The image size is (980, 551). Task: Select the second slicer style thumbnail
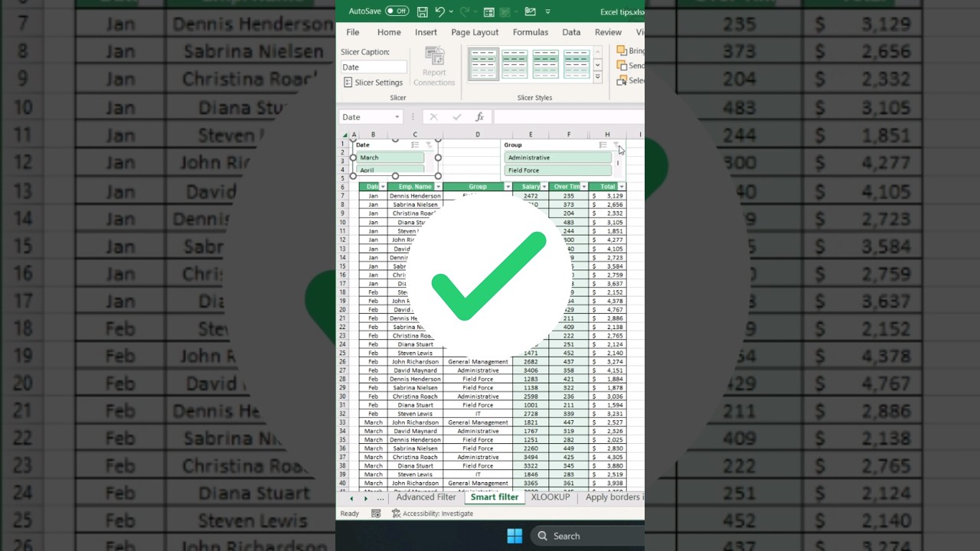click(514, 64)
